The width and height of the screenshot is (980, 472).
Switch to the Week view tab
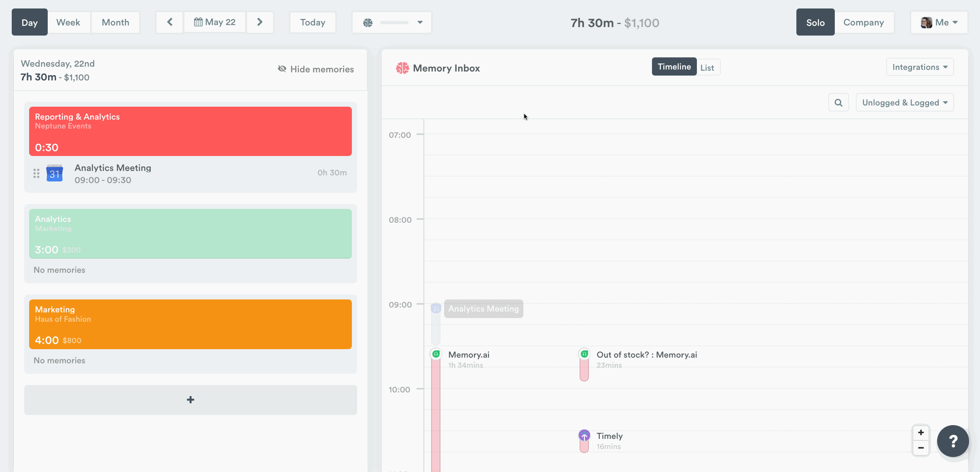[68, 22]
